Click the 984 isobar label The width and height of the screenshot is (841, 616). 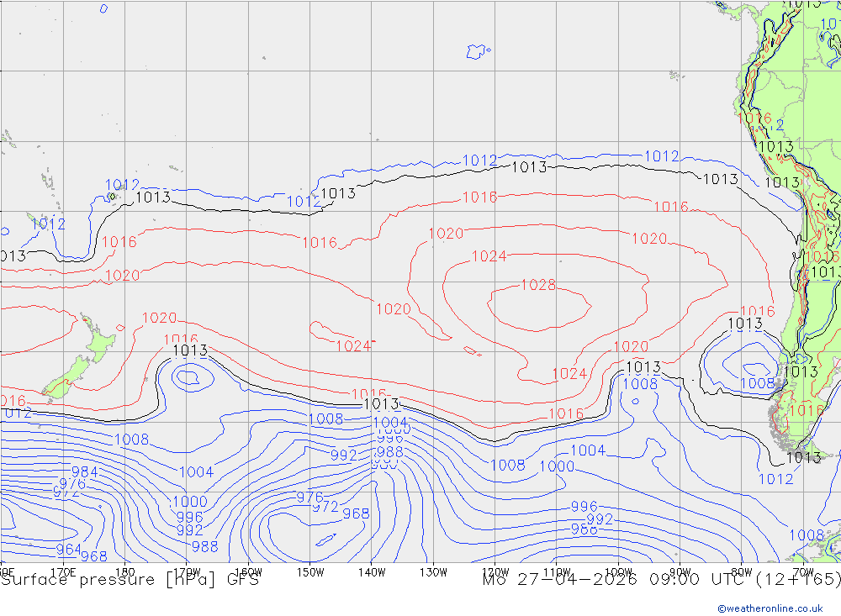point(85,471)
